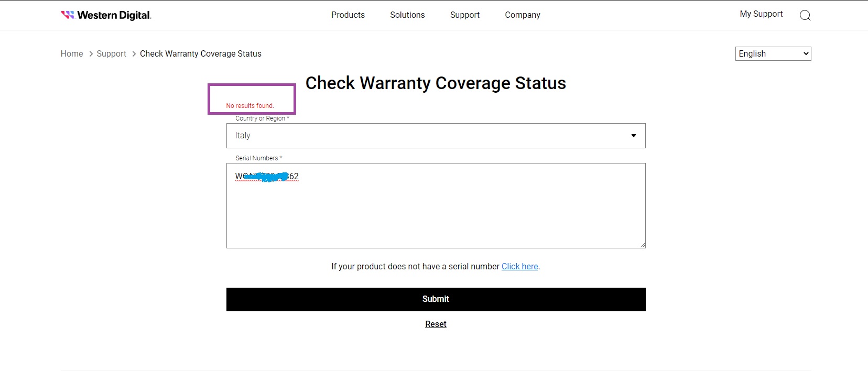Viewport: 868px width, 371px height.
Task: Click the 'Serial Numbers *' label
Action: (x=259, y=158)
